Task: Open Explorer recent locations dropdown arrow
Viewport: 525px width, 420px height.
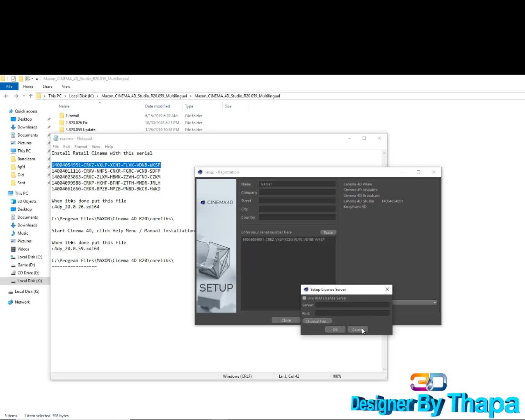Action: [x=24, y=96]
